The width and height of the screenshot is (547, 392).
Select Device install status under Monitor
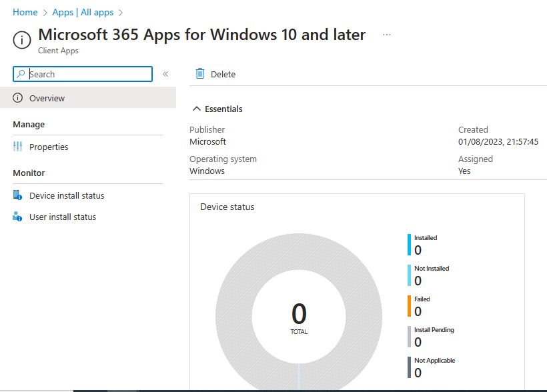(x=67, y=195)
